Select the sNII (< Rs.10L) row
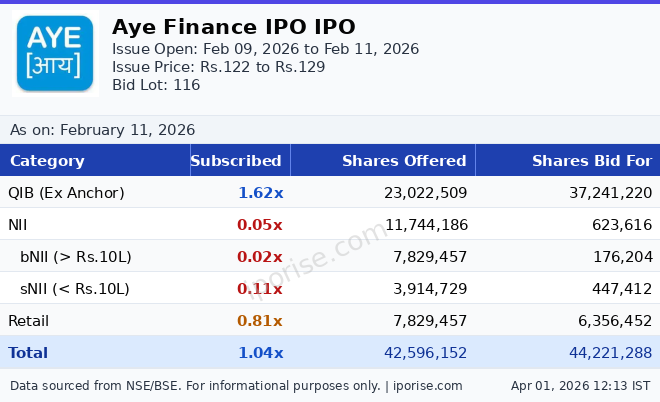 (x=75, y=289)
